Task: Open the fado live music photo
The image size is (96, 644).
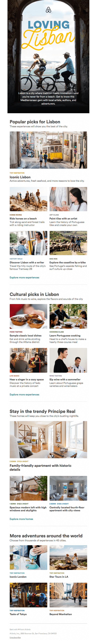Action: coord(28,360)
